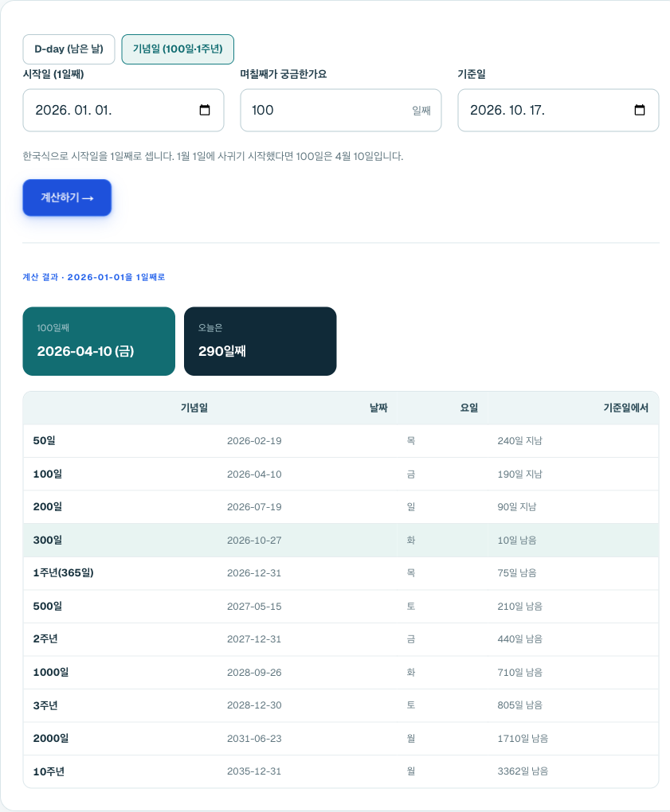Viewport: 670px width, 812px height.
Task: Select the 기념일 (100일·1주년) tab
Action: tap(178, 49)
